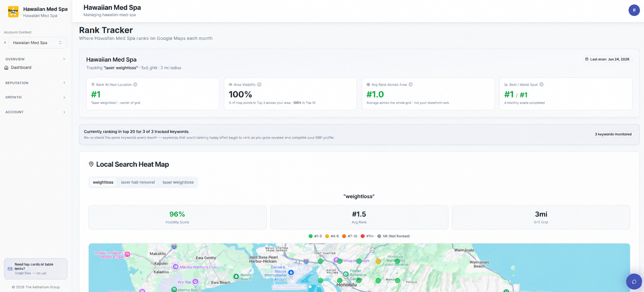Viewport: 644px width, 292px height.
Task: Show info for Avg Rank Across Area
Action: pos(411,84)
